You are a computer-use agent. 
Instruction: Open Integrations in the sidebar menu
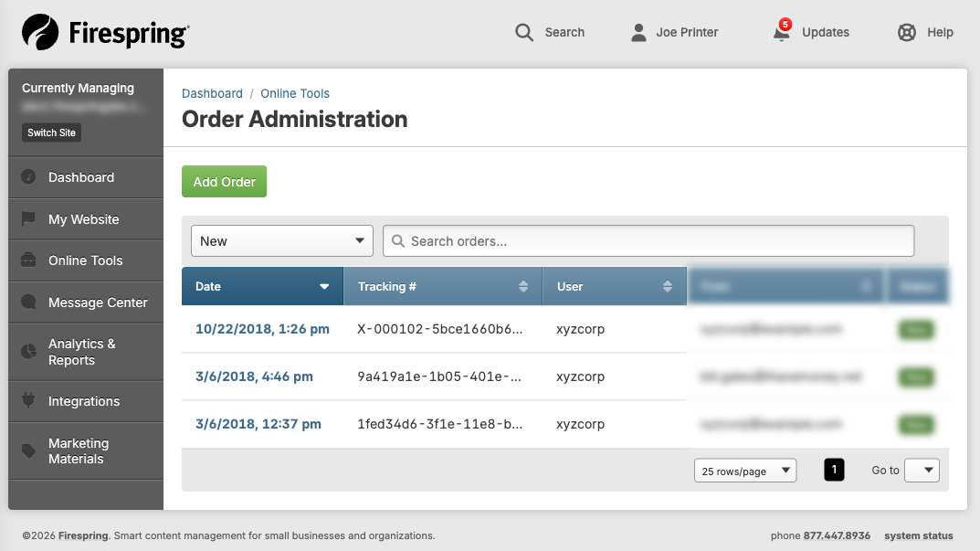pos(86,401)
